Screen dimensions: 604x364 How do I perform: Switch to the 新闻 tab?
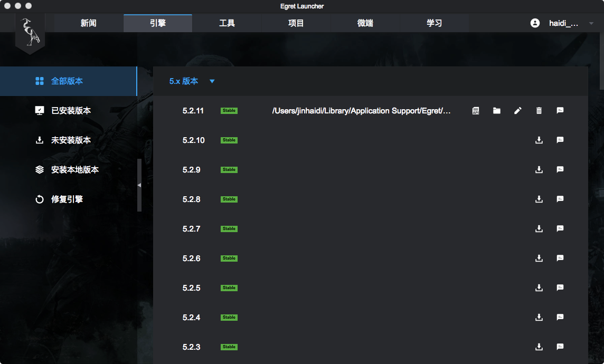(x=89, y=23)
